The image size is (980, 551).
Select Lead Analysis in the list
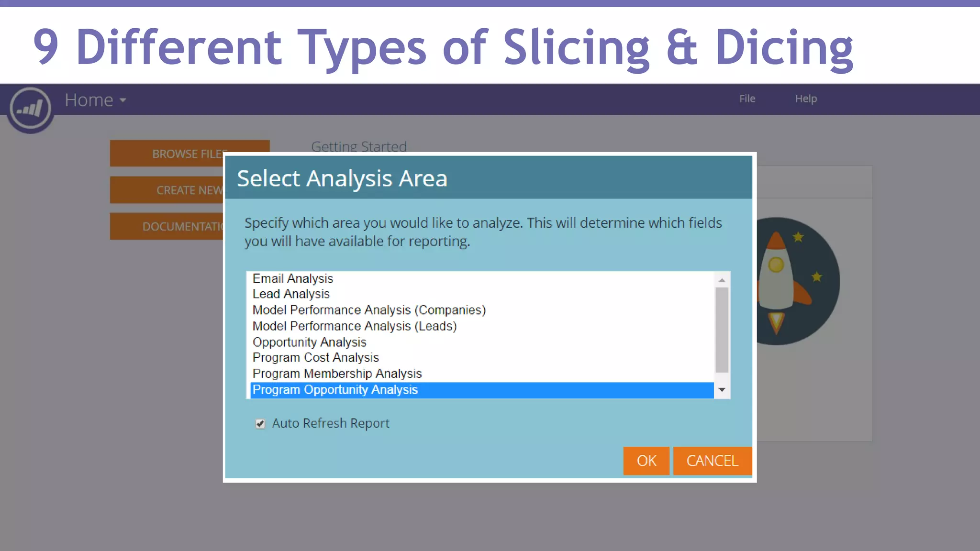coord(482,294)
